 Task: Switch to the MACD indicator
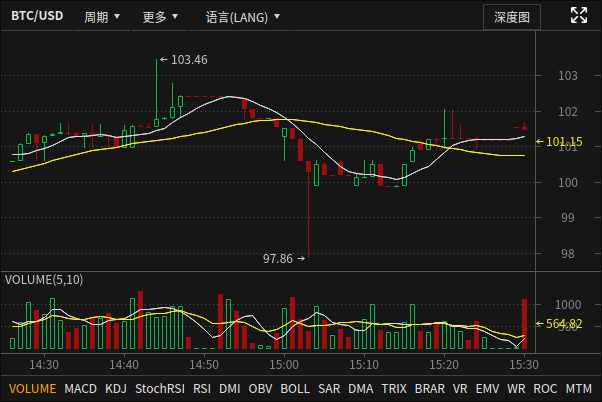click(80, 389)
